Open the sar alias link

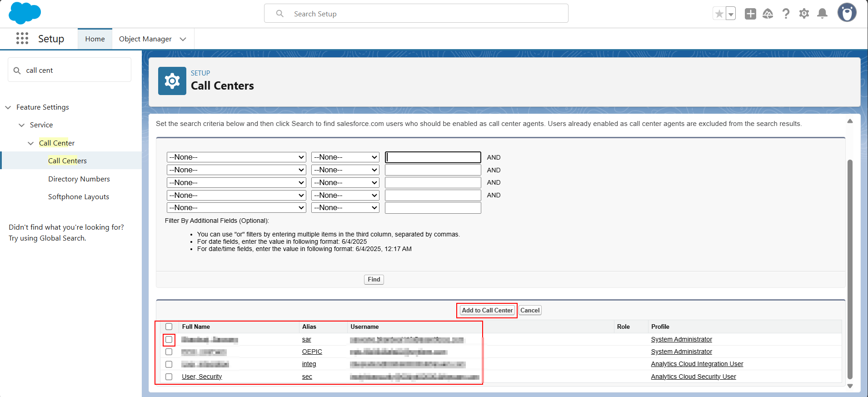(307, 340)
